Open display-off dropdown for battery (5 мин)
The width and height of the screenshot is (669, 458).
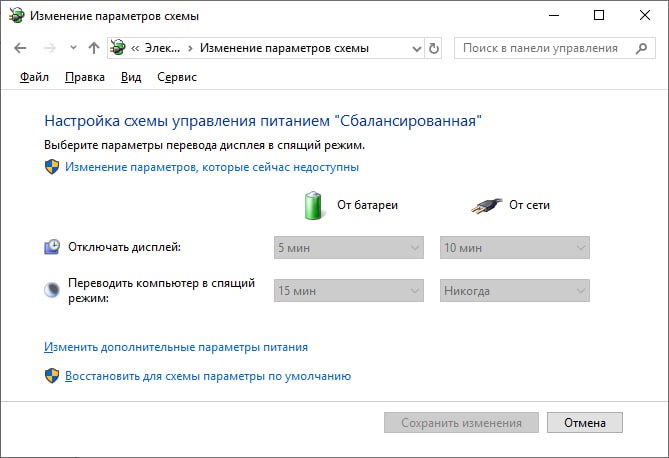(348, 247)
